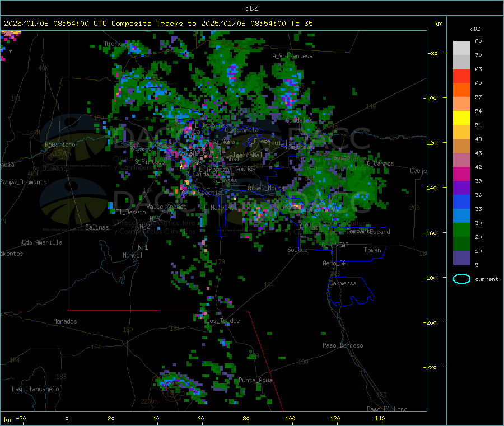The width and height of the screenshot is (504, 426).
Task: Select the 'Bowen' place label
Action: 372,250
